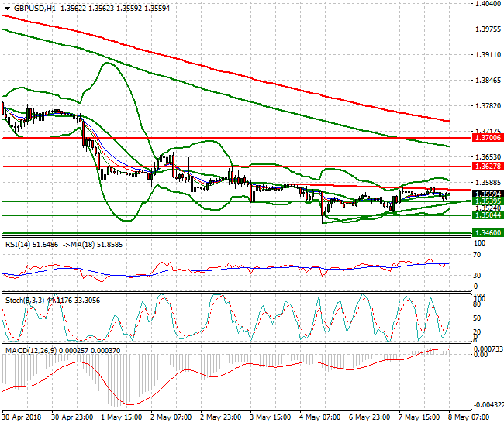The width and height of the screenshot is (504, 426).
Task: Click the 1.4040 price on the scale
Action: pyautogui.click(x=485, y=5)
